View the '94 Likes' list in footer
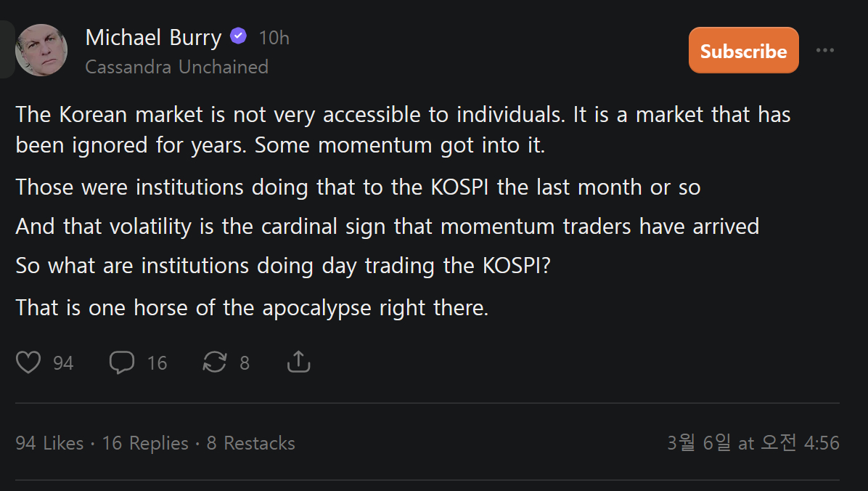 [49, 443]
